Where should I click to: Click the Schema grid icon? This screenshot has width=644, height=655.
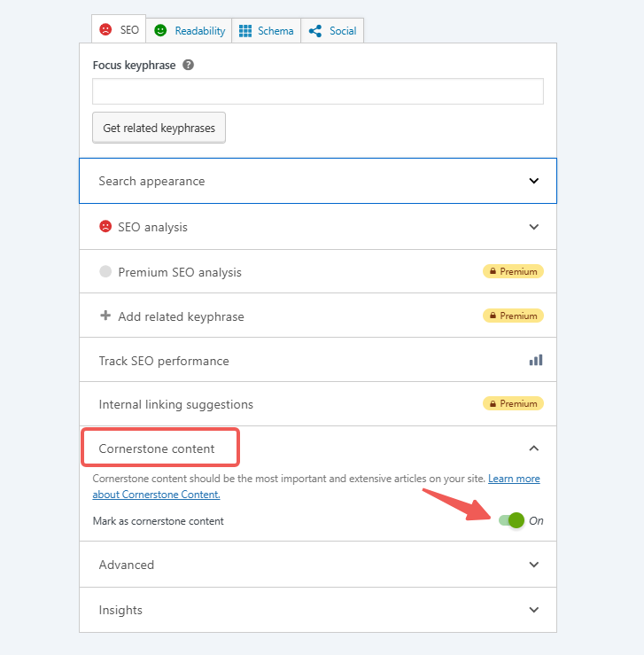pos(245,30)
